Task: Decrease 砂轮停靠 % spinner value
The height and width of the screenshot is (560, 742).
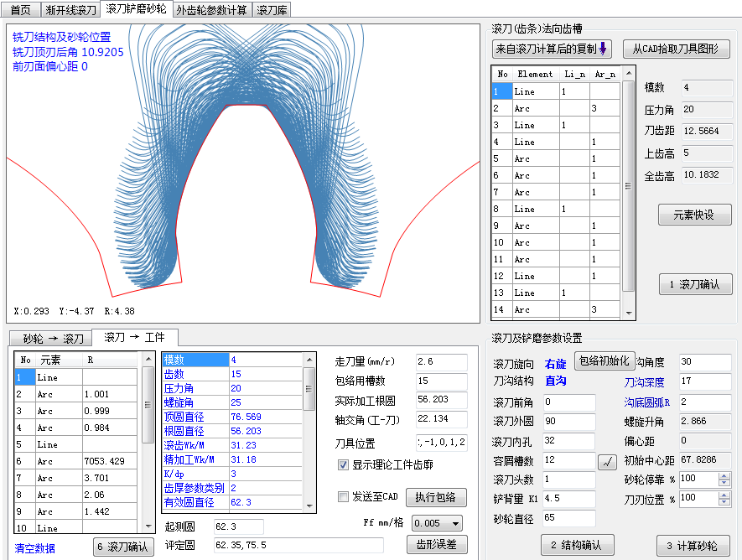Action: point(724,482)
